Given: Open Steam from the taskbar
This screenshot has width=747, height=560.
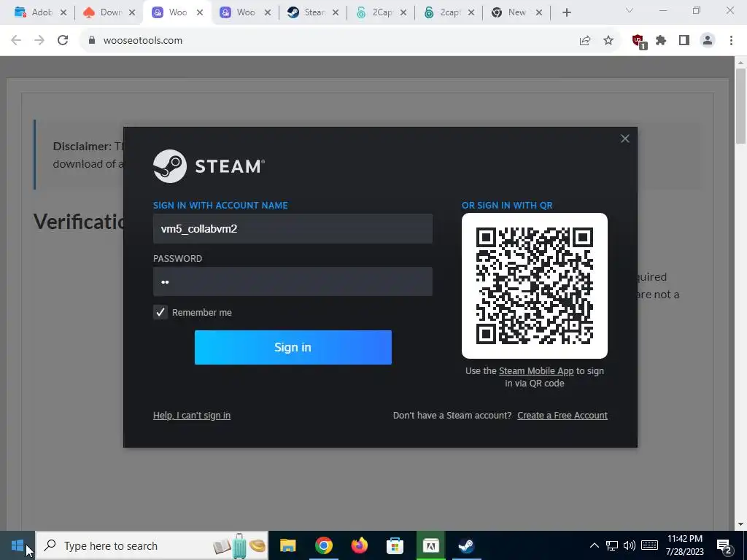Looking at the screenshot, I should 466,545.
